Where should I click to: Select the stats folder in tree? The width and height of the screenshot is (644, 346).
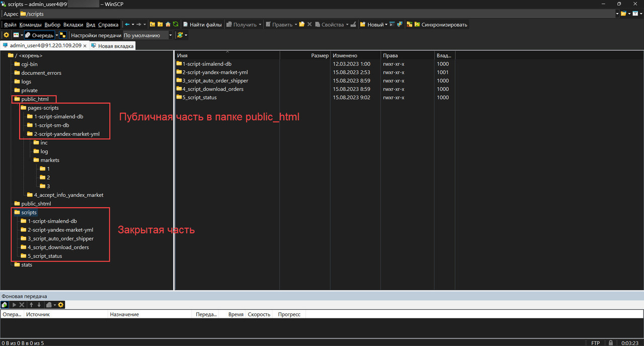click(27, 265)
